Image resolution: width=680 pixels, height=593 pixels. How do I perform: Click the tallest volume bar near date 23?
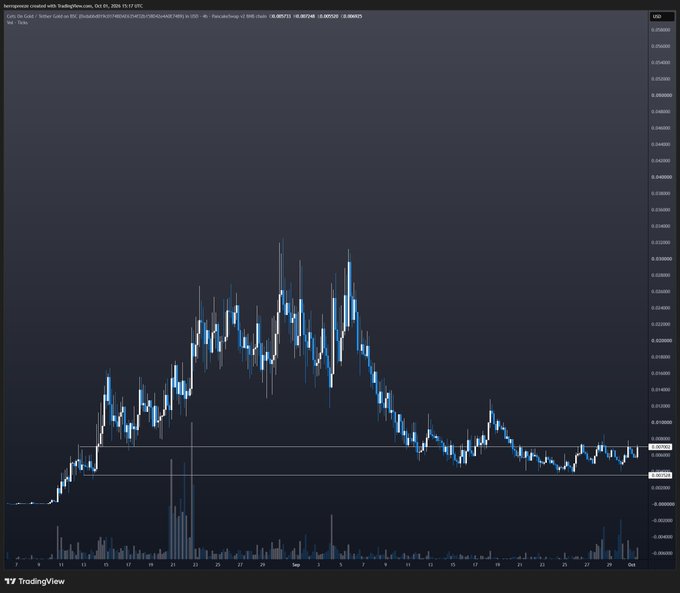[192, 490]
